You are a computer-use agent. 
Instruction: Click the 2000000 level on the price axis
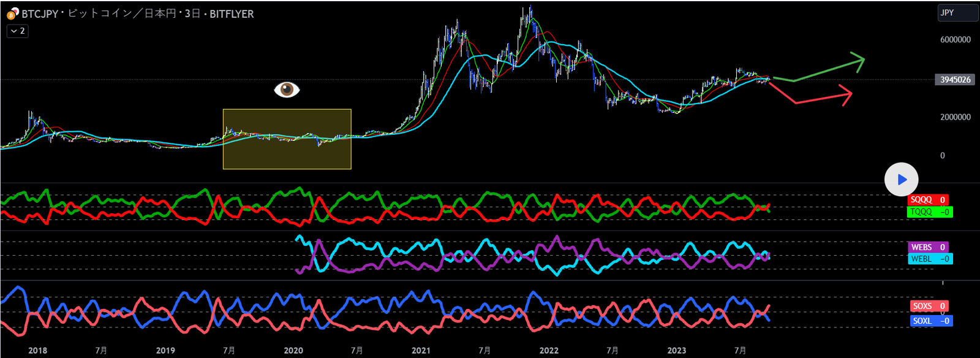click(955, 117)
